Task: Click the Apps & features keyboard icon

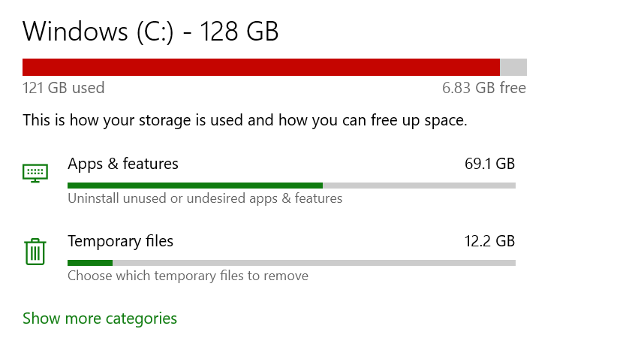Action: pyautogui.click(x=35, y=173)
